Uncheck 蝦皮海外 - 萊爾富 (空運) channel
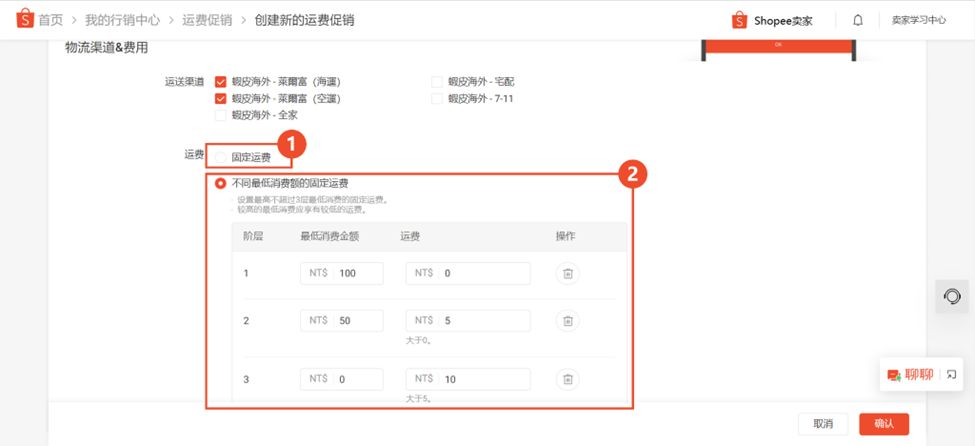The image size is (975, 446). [x=220, y=98]
